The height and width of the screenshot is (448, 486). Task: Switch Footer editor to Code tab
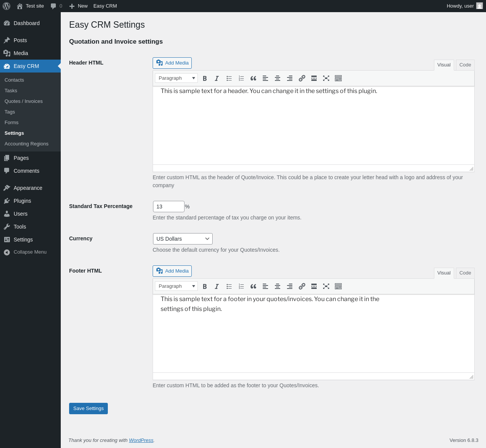465,273
